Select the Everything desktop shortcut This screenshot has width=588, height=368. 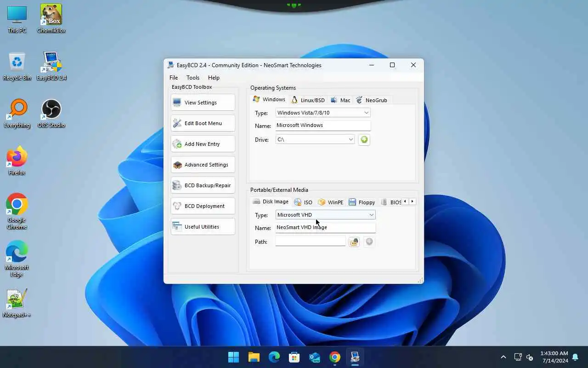click(x=17, y=114)
